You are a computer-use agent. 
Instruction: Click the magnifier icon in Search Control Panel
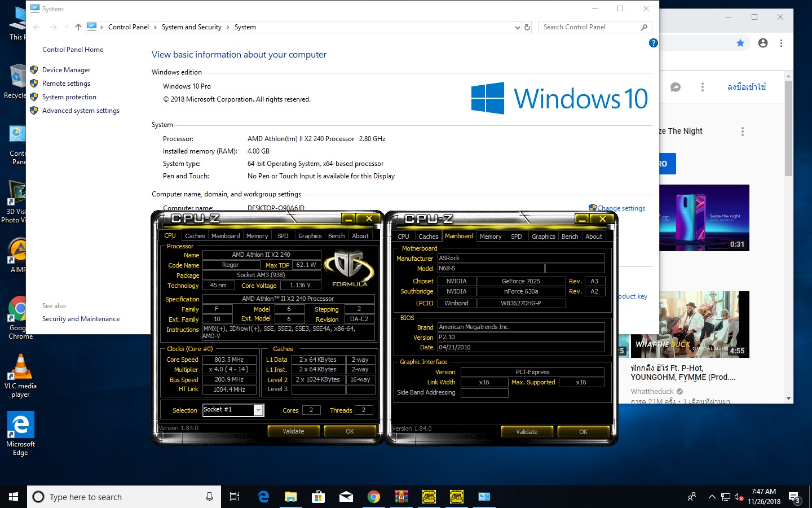644,27
